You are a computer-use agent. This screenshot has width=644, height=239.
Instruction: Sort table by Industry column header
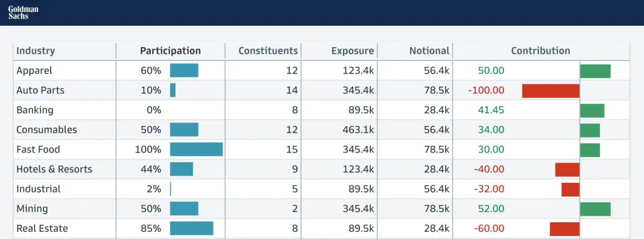point(36,51)
